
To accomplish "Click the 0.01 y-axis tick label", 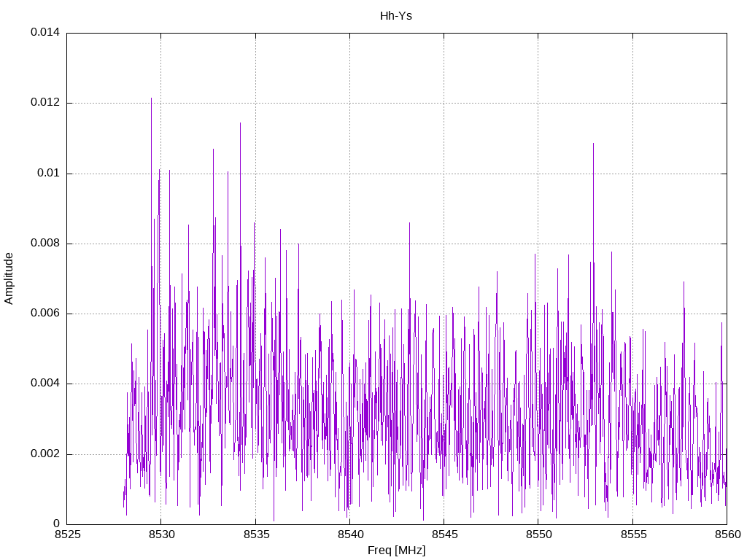I will click(48, 174).
